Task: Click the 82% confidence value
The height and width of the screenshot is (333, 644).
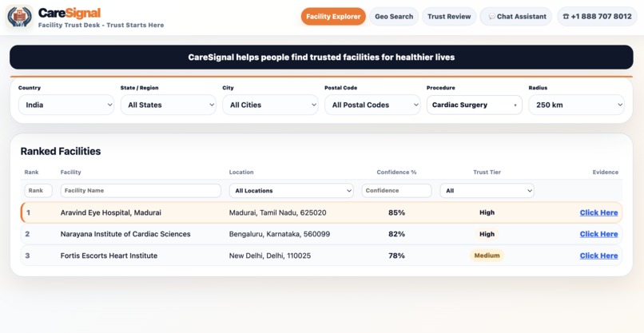Action: (397, 234)
